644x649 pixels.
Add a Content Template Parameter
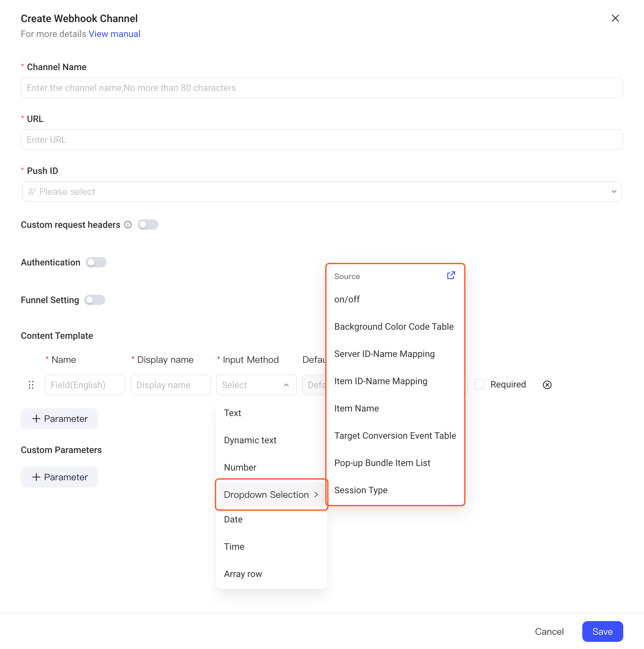pyautogui.click(x=59, y=419)
